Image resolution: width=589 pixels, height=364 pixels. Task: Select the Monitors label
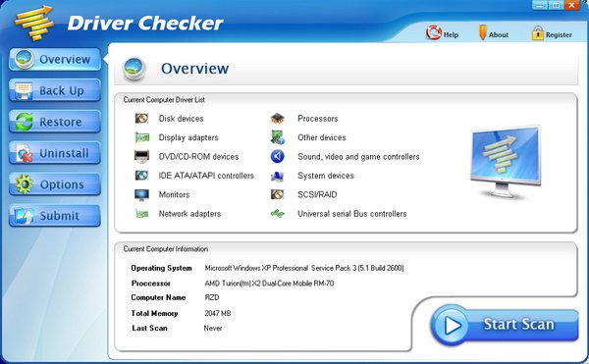[174, 195]
